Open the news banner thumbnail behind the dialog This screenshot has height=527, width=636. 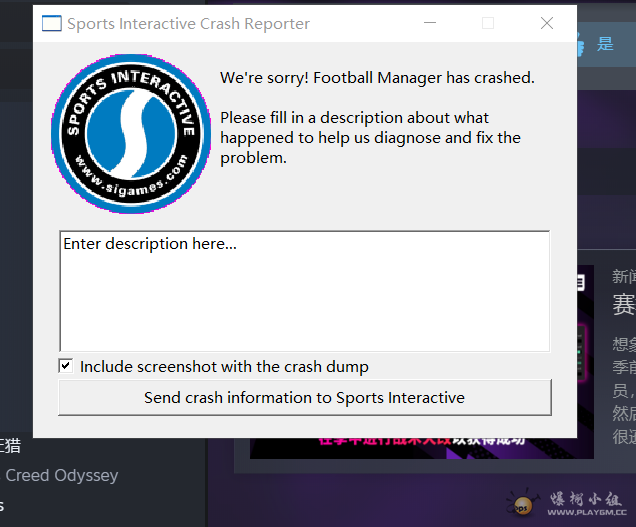[x=422, y=448]
